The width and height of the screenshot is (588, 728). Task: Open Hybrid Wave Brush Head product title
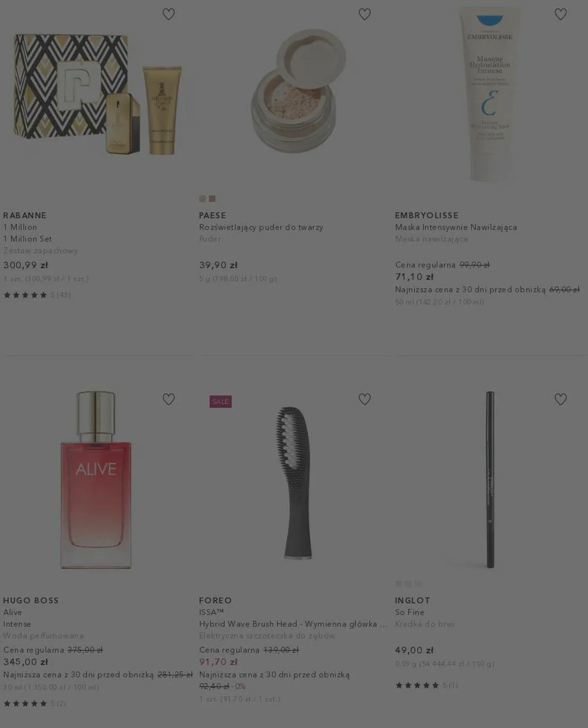(293, 624)
